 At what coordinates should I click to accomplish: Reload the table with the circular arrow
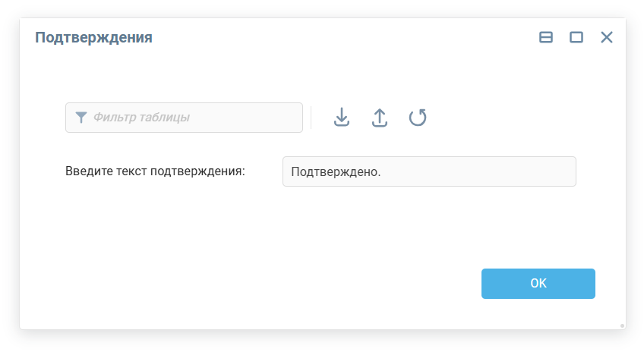[418, 118]
